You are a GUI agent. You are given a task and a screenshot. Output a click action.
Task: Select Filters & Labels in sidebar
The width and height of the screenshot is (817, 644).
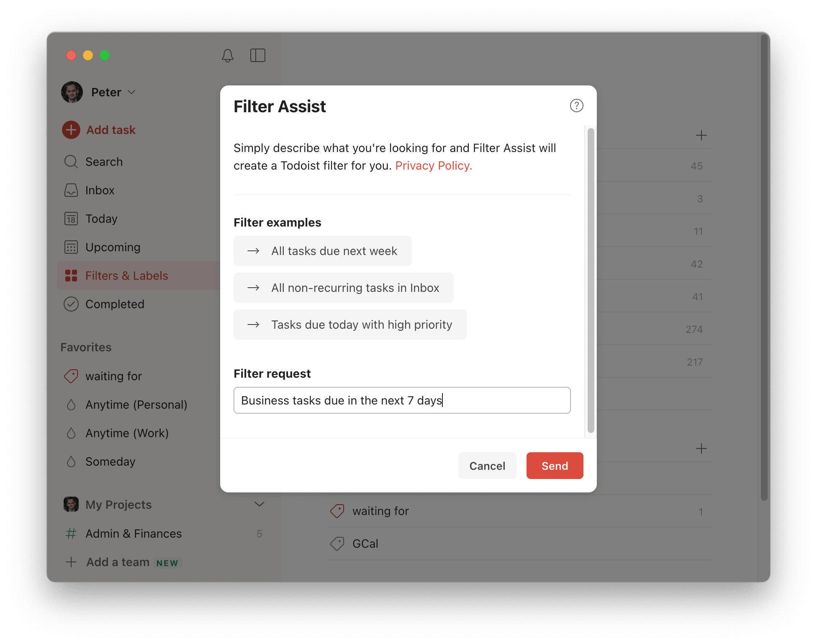(138, 276)
